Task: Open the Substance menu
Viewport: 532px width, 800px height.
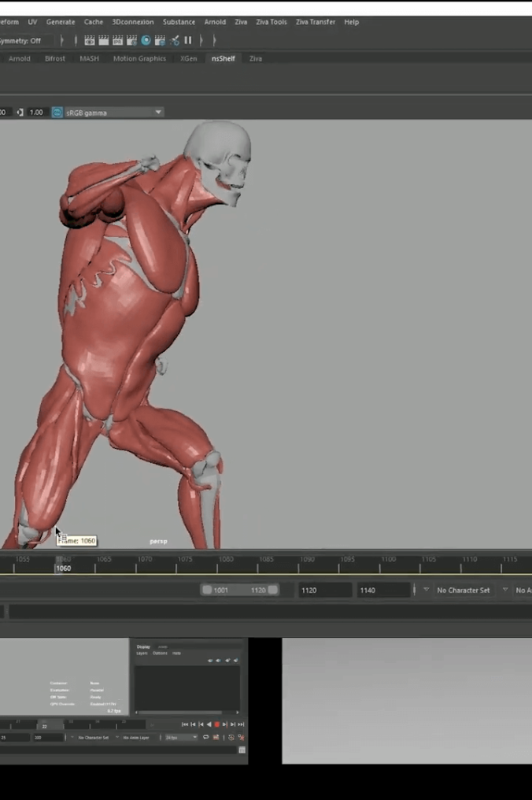Action: tap(179, 22)
